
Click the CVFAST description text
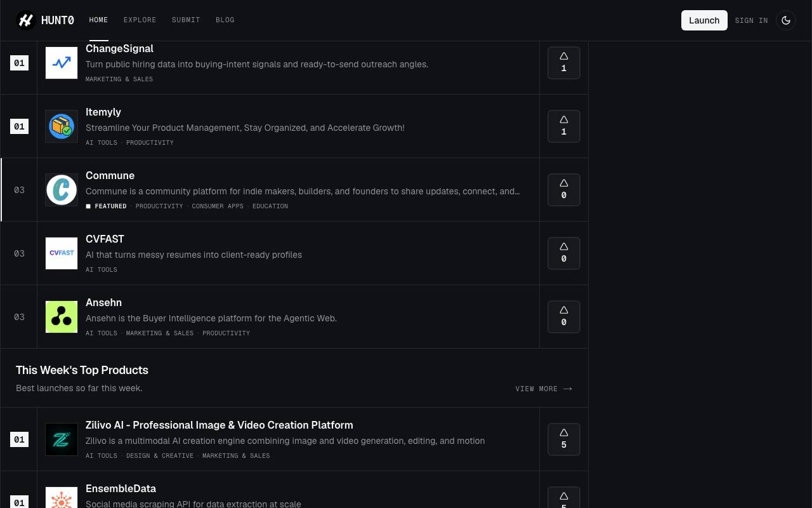click(x=193, y=255)
